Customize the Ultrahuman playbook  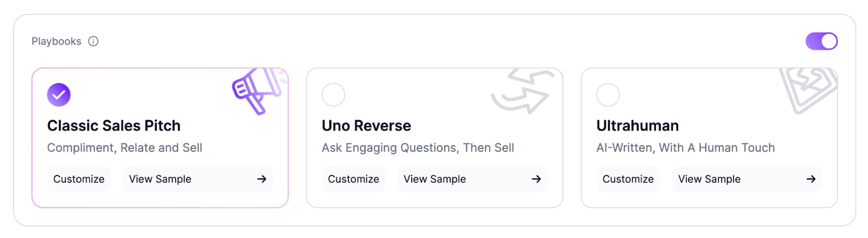tap(628, 179)
